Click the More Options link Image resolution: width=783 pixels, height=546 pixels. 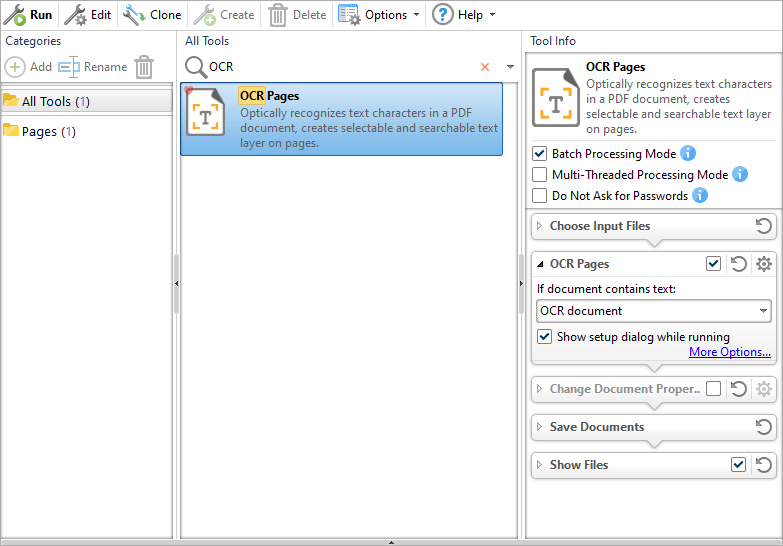[729, 352]
